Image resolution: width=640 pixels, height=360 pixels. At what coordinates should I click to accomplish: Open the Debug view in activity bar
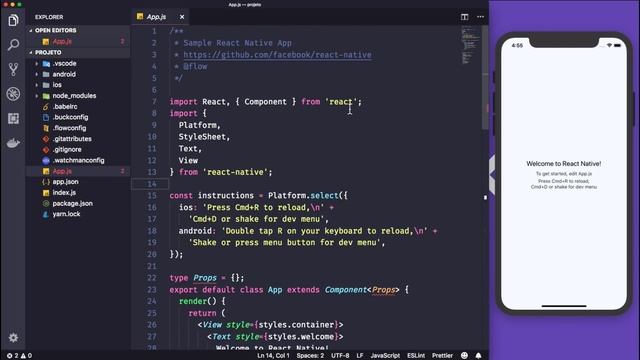pyautogui.click(x=13, y=94)
